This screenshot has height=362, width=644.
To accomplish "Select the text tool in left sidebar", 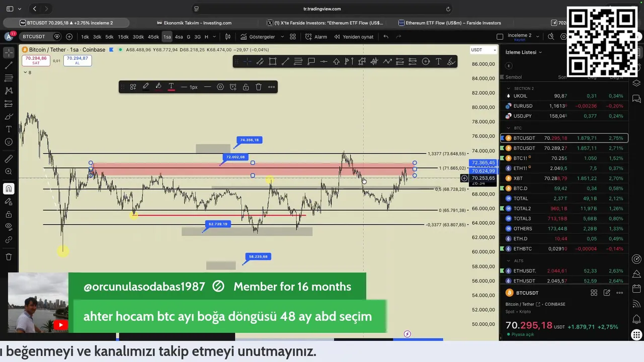I will click(9, 129).
